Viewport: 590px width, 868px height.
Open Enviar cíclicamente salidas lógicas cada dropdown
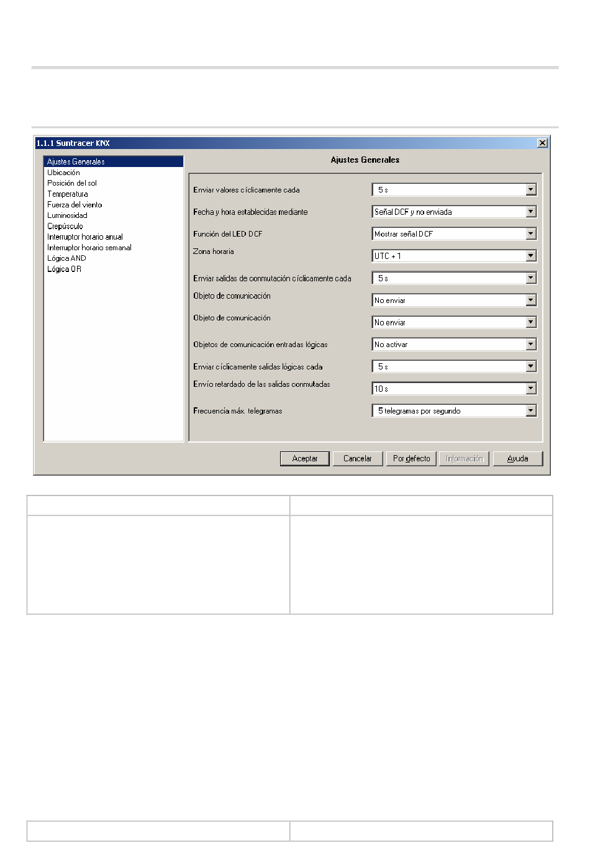530,366
